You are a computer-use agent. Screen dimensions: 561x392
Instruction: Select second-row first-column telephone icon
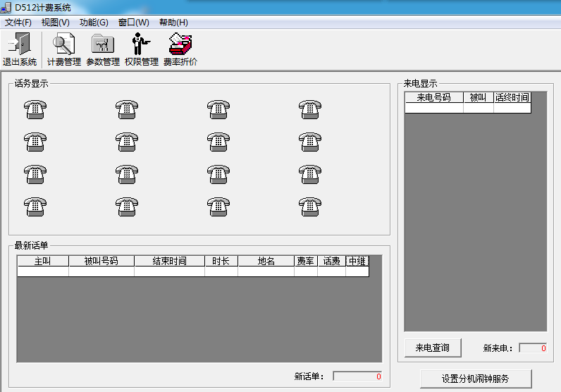35,142
